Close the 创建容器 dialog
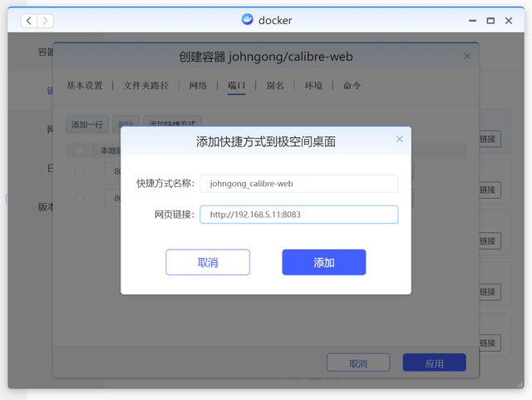This screenshot has height=400, width=532. (x=467, y=56)
